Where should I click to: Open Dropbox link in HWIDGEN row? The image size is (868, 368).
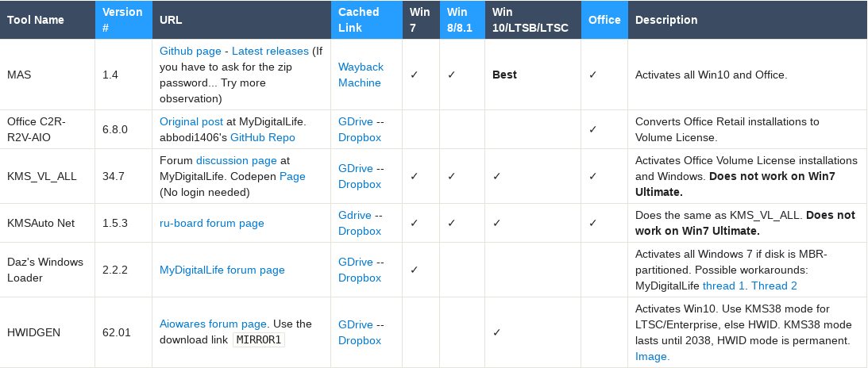[360, 341]
